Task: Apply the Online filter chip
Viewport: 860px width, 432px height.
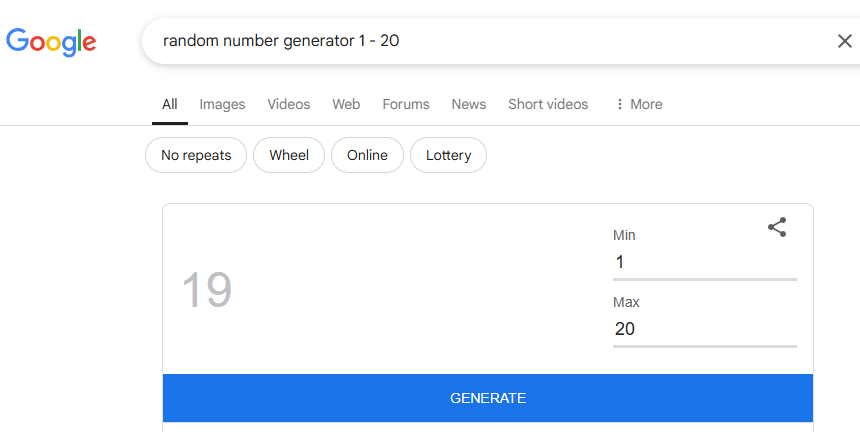Action: pos(367,155)
